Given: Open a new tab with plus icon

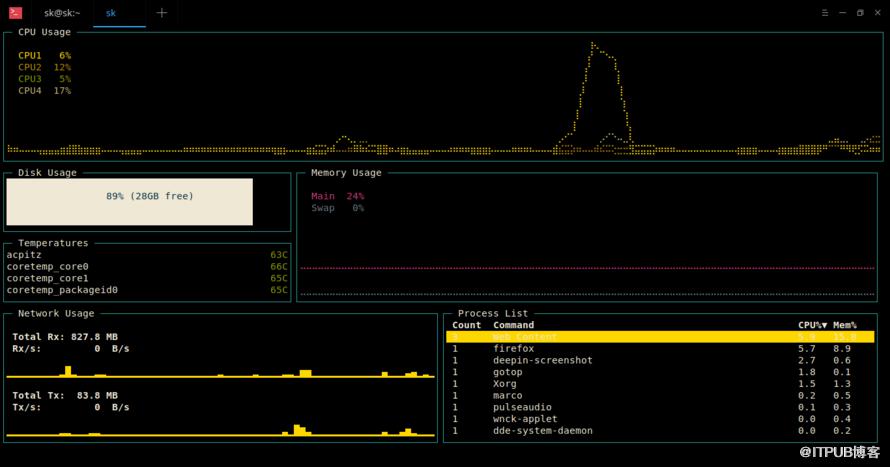Looking at the screenshot, I should 162,12.
